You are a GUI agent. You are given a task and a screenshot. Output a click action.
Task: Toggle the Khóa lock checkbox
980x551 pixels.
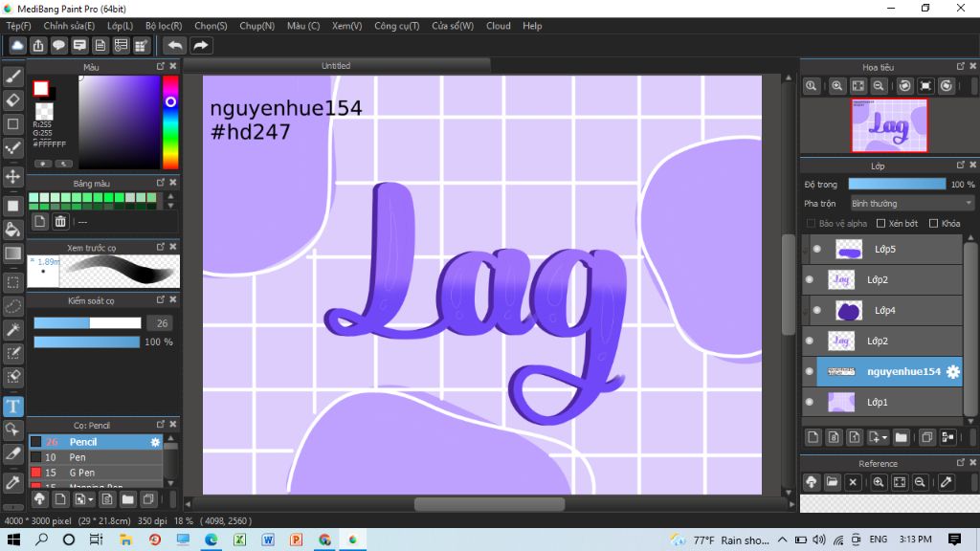(933, 224)
